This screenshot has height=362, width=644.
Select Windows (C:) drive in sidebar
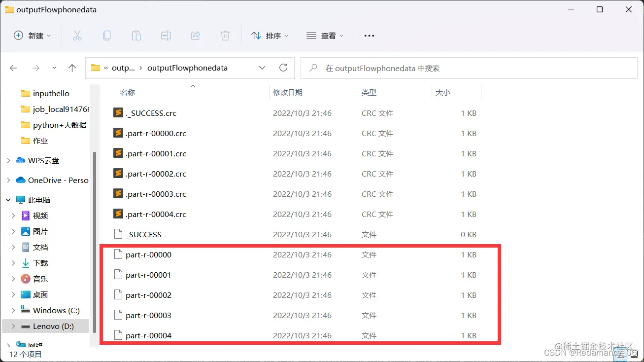pyautogui.click(x=50, y=310)
